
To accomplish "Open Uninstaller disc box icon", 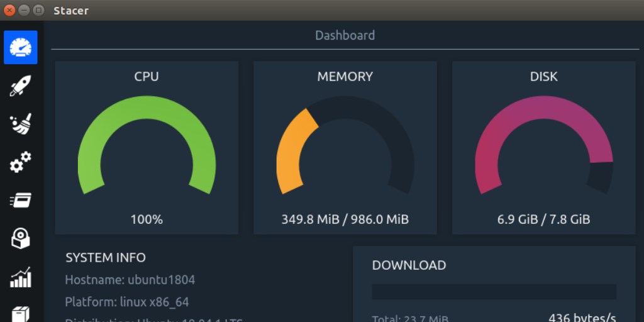I will 21,238.
